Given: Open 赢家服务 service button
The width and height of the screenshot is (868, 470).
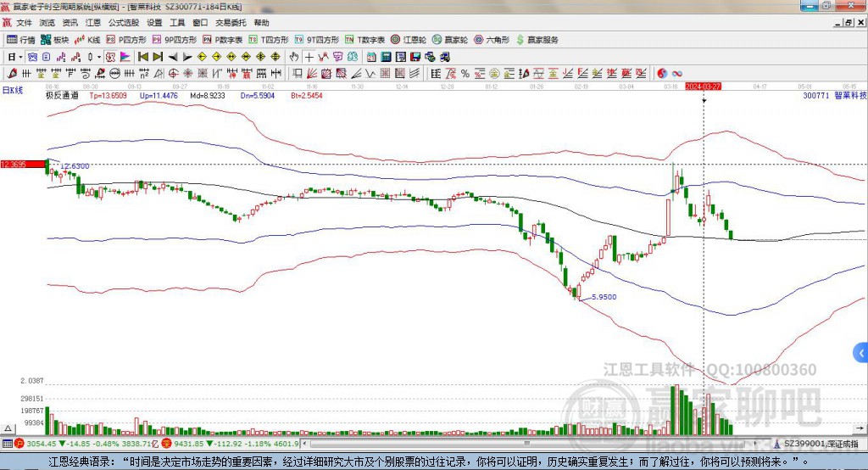Looking at the screenshot, I should click(x=537, y=40).
